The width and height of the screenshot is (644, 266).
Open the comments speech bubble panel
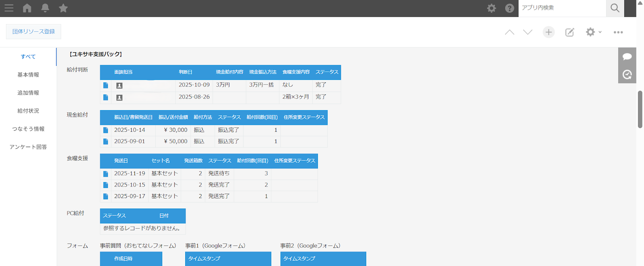(x=627, y=57)
